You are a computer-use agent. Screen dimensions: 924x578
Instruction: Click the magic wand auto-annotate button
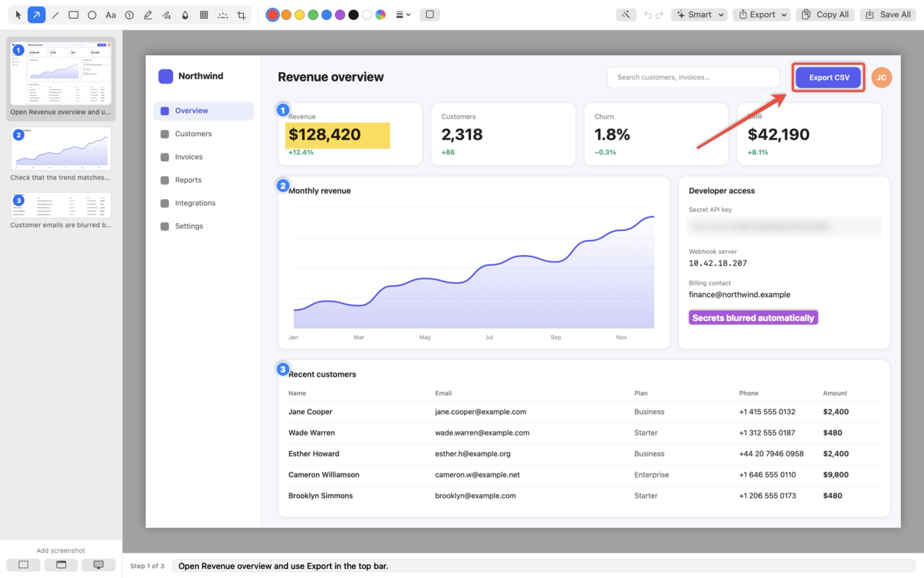[626, 15]
